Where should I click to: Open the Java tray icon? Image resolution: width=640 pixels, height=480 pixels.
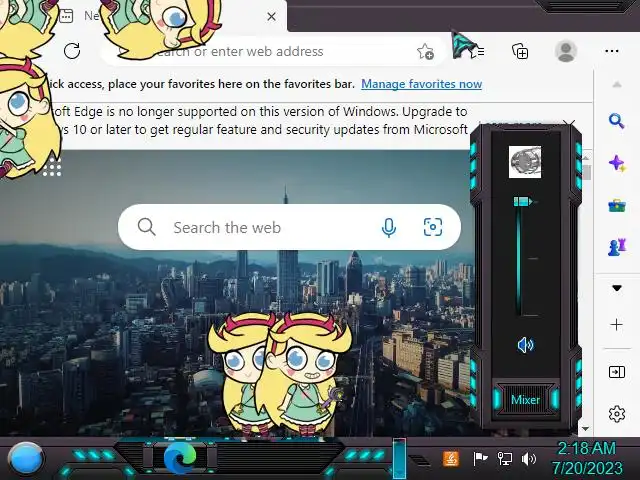coord(451,459)
